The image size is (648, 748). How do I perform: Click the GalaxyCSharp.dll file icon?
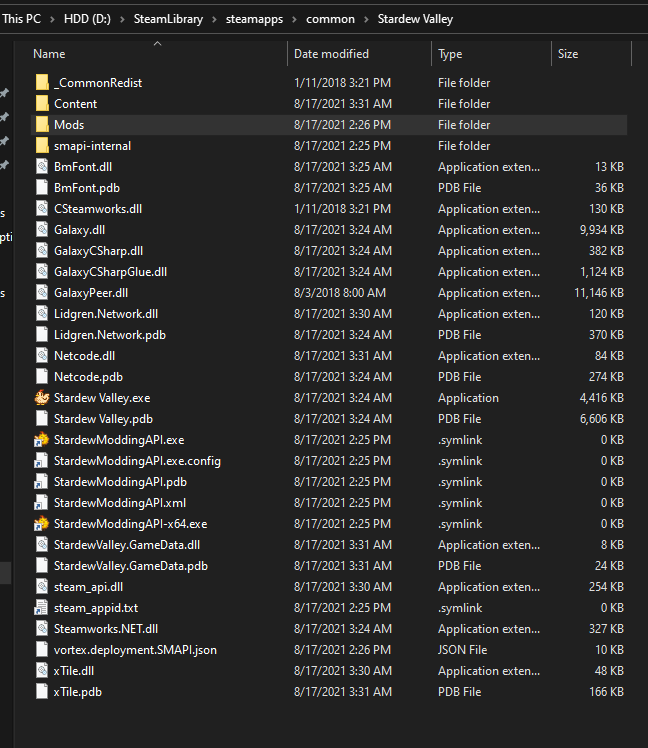pos(42,250)
